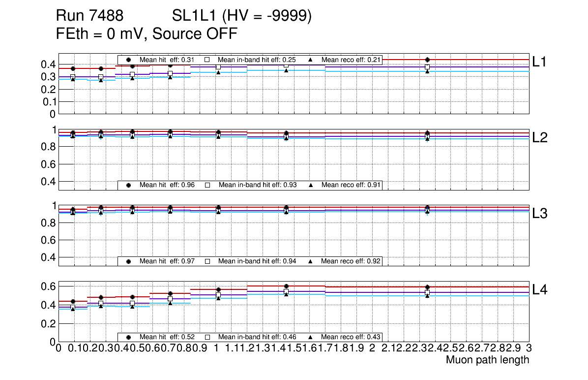Click the filled circle marker in L2 legend
Image resolution: width=588 pixels, height=380 pixels.
pyautogui.click(x=129, y=185)
